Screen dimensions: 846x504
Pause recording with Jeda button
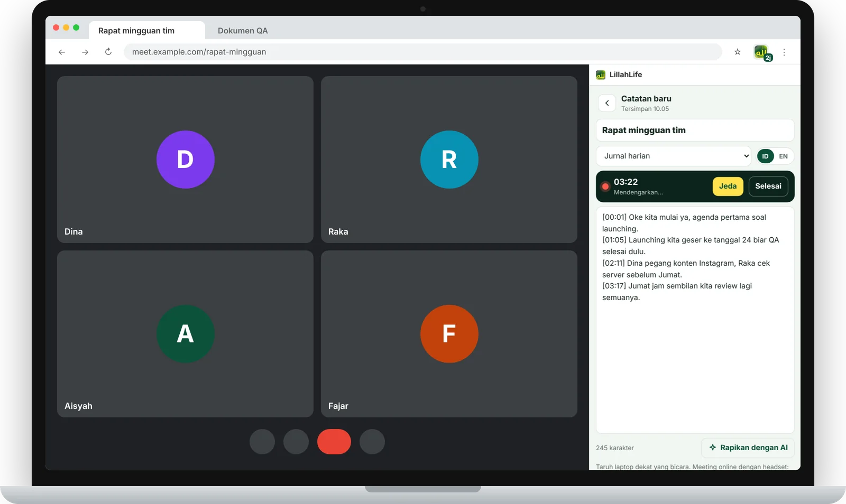728,186
